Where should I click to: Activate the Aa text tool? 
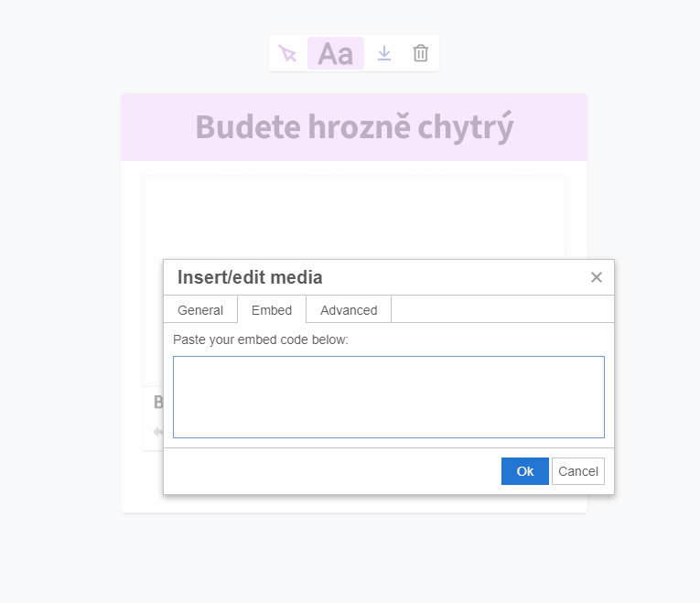point(336,54)
